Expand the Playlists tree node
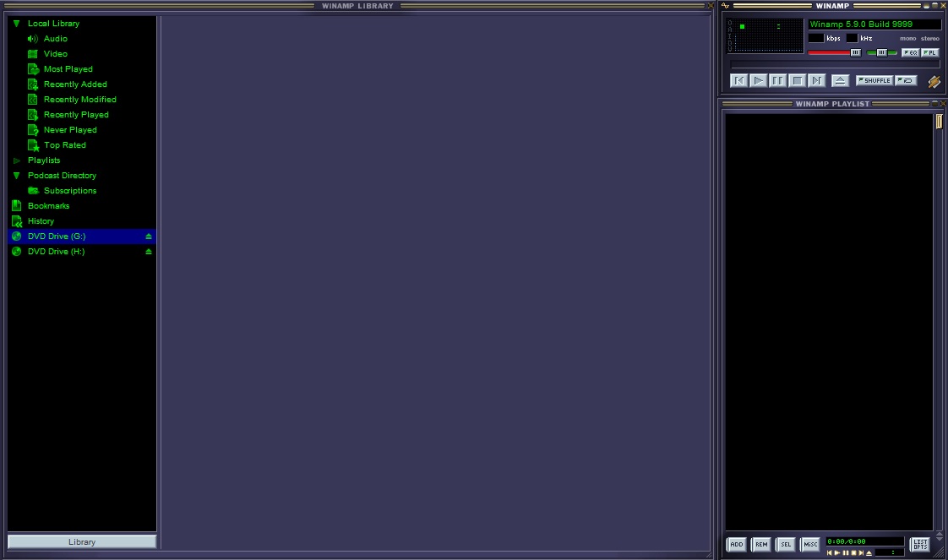Screen dimensions: 948x560 click(16, 160)
